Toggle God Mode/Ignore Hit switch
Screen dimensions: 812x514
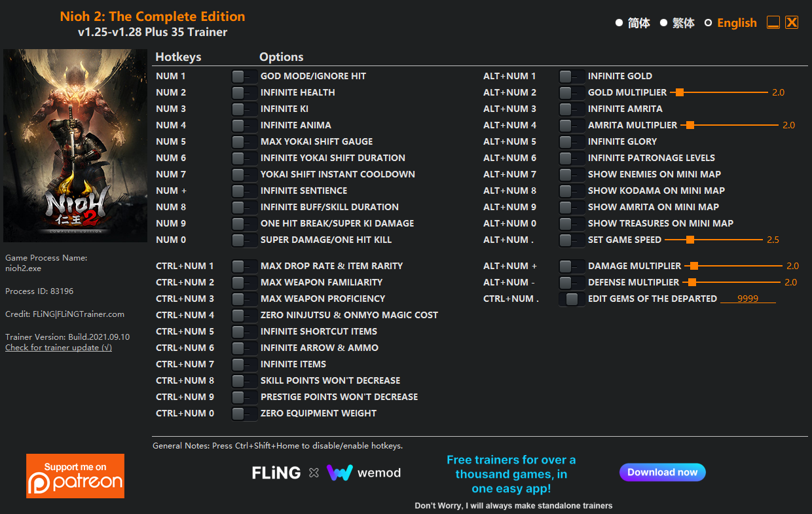244,77
